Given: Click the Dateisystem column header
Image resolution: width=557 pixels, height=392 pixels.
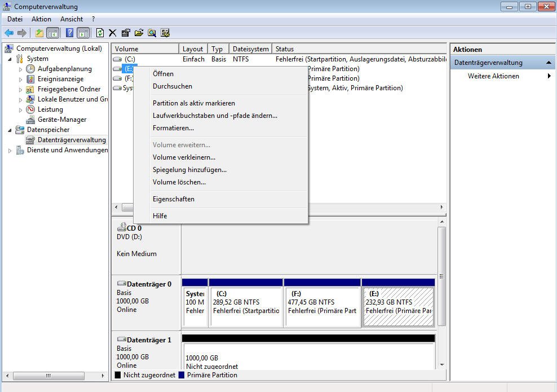Looking at the screenshot, I should (250, 49).
